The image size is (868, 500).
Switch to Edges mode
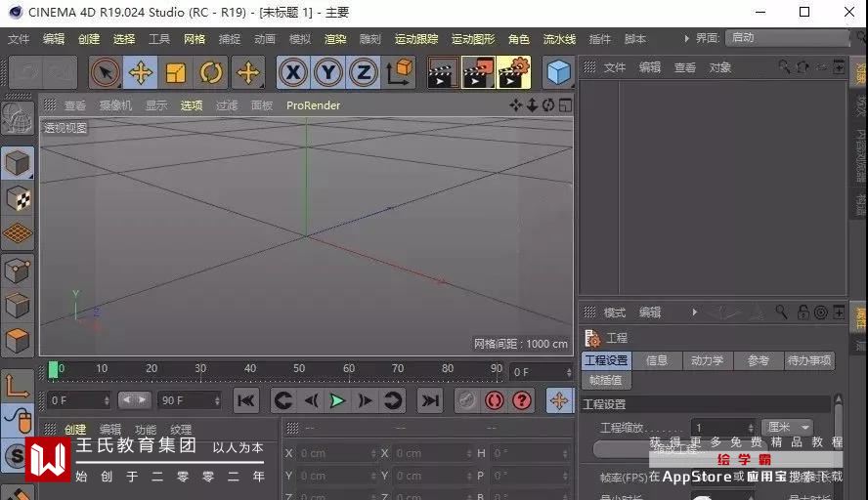coord(18,306)
